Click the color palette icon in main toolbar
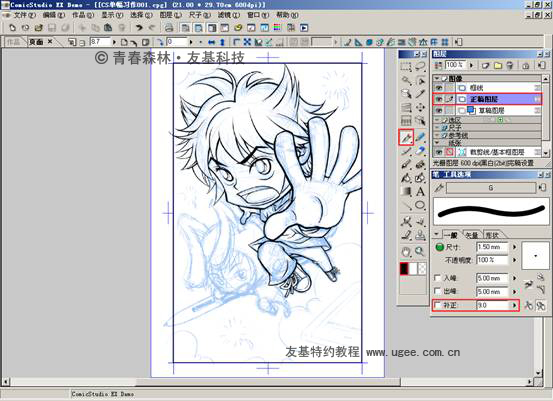The height and width of the screenshot is (401, 553). pyautogui.click(x=278, y=28)
